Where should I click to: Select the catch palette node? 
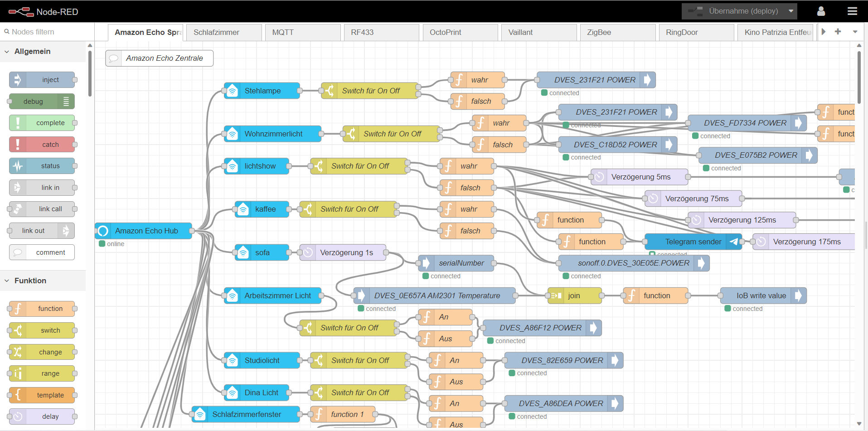[x=42, y=145]
